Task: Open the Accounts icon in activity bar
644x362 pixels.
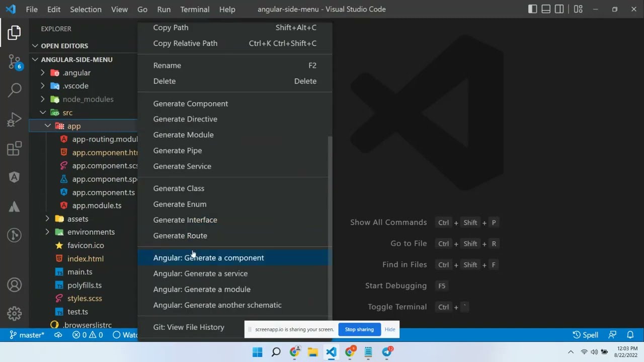Action: (x=14, y=285)
